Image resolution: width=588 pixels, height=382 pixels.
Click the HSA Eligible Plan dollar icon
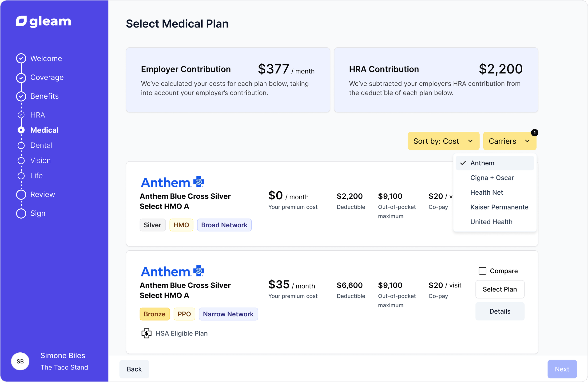147,333
